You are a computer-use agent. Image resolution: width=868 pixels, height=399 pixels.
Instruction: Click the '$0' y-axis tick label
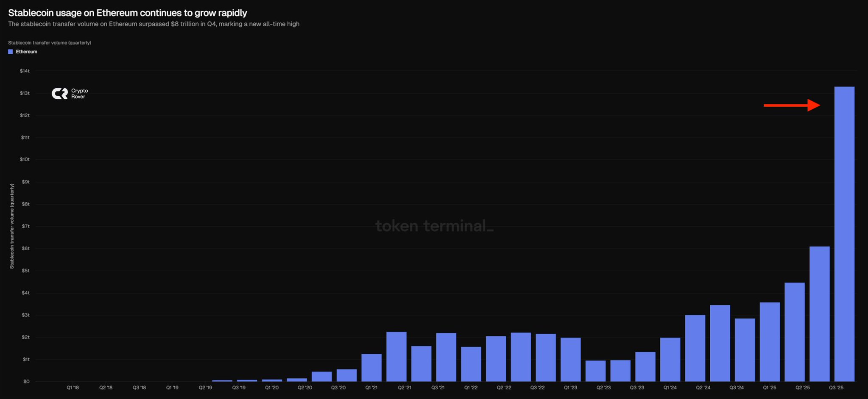27,382
